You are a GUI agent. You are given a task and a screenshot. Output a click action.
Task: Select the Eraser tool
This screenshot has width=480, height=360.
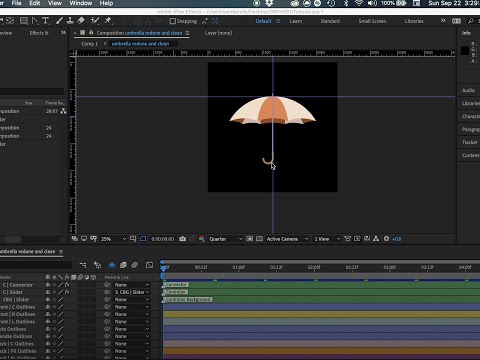point(81,21)
